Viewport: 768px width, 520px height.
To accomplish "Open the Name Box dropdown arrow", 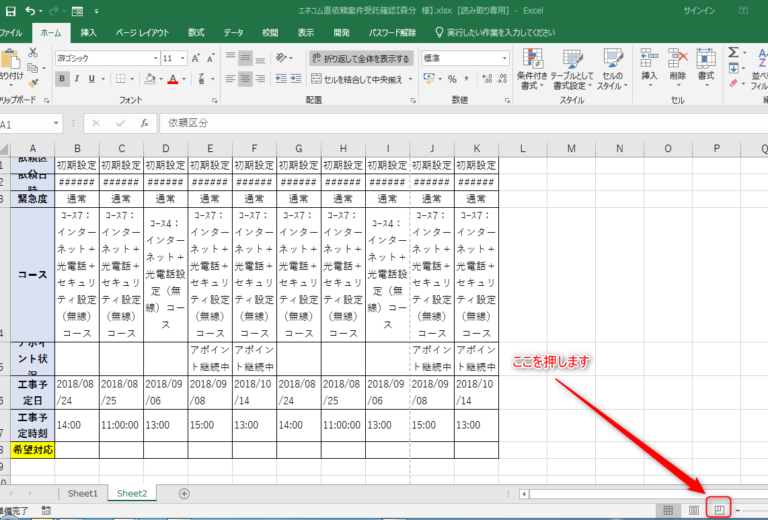I will click(56, 123).
